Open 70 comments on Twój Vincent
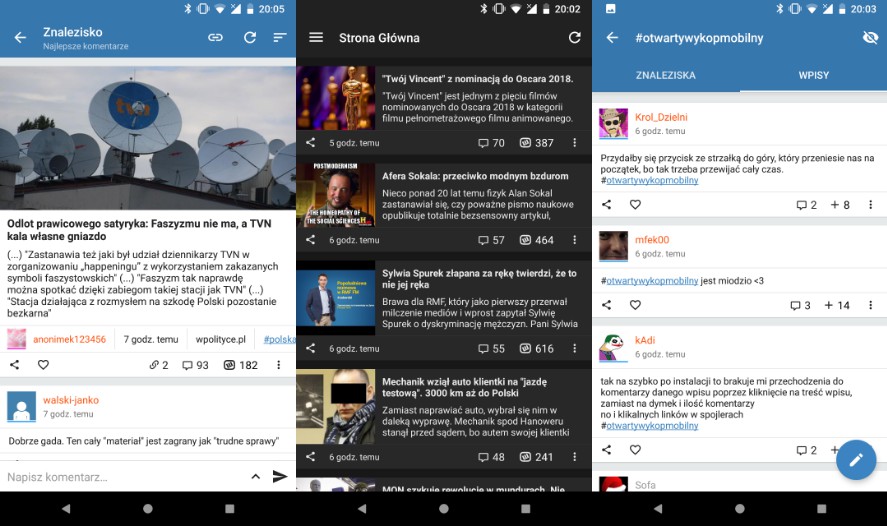This screenshot has width=887, height=526. [491, 143]
